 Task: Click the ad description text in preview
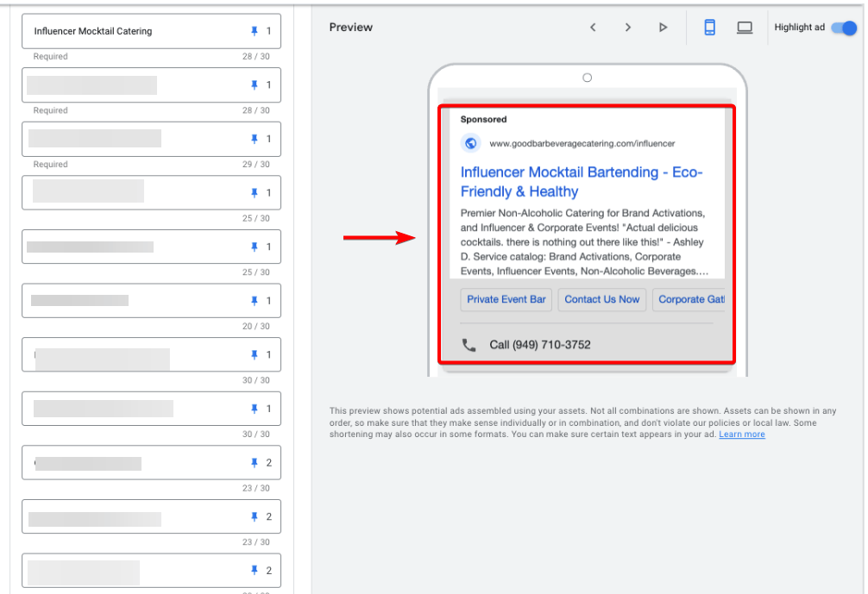(583, 242)
